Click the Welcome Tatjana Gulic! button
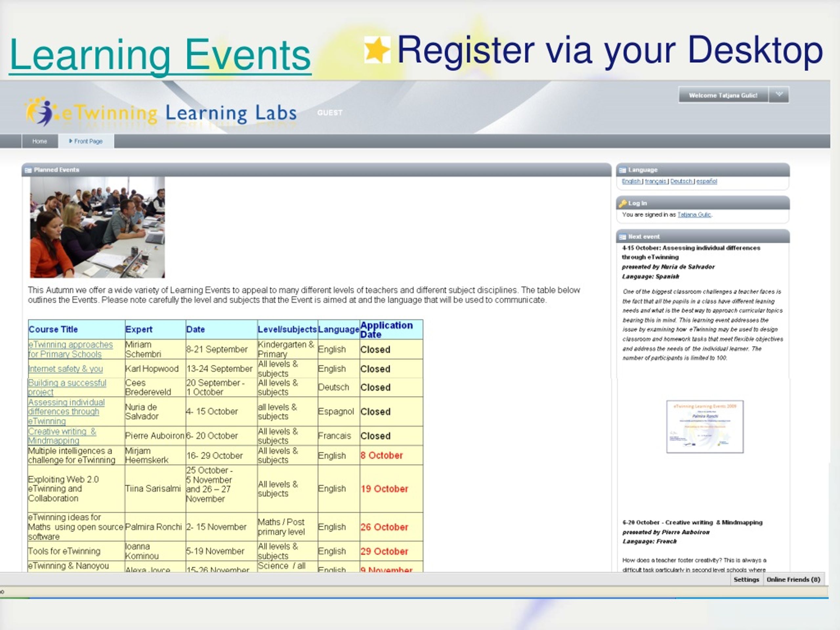Viewport: 840px width, 630px height. coord(724,95)
